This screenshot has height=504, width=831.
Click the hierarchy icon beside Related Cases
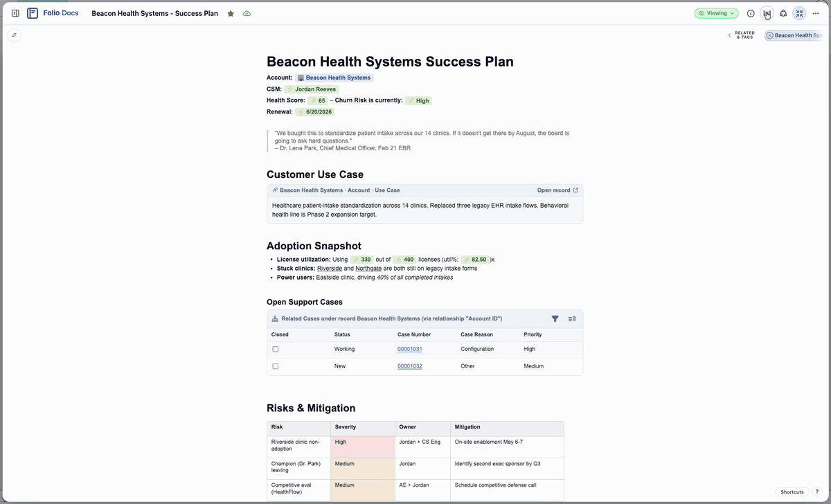coord(275,318)
